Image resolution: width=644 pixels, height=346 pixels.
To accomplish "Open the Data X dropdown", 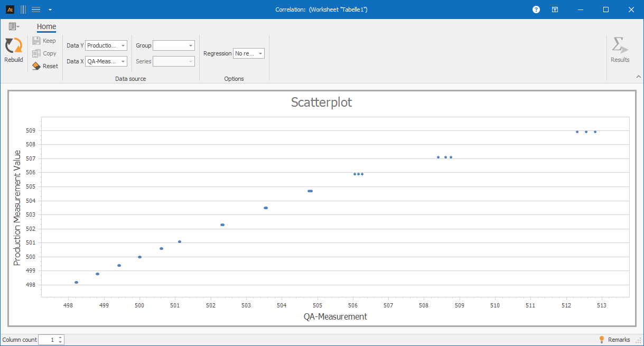I will coord(123,62).
